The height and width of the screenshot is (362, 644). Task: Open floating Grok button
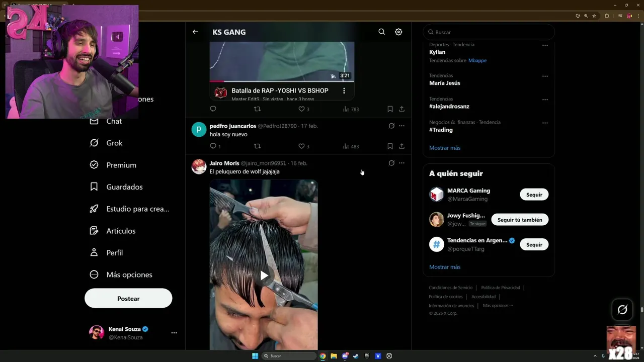(622, 310)
